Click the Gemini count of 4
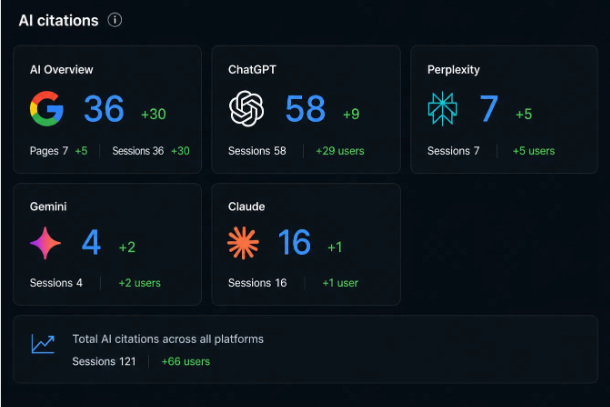610x407 pixels. pyautogui.click(x=91, y=242)
